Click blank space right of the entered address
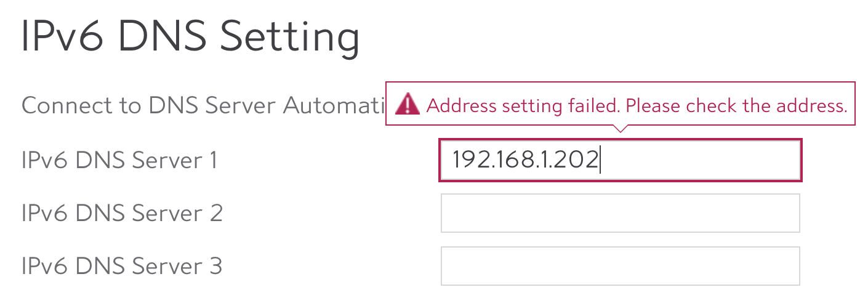The image size is (868, 303). [699, 161]
